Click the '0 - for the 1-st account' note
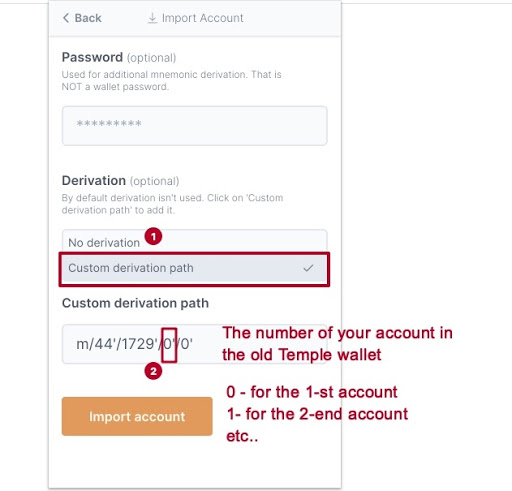Image resolution: width=512 pixels, height=491 pixels. click(x=312, y=392)
